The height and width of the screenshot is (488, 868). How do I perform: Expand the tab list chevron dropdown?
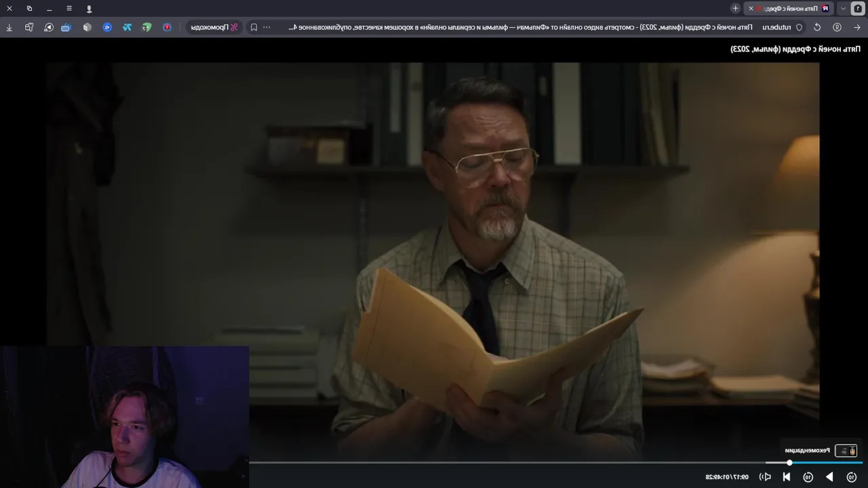(843, 8)
